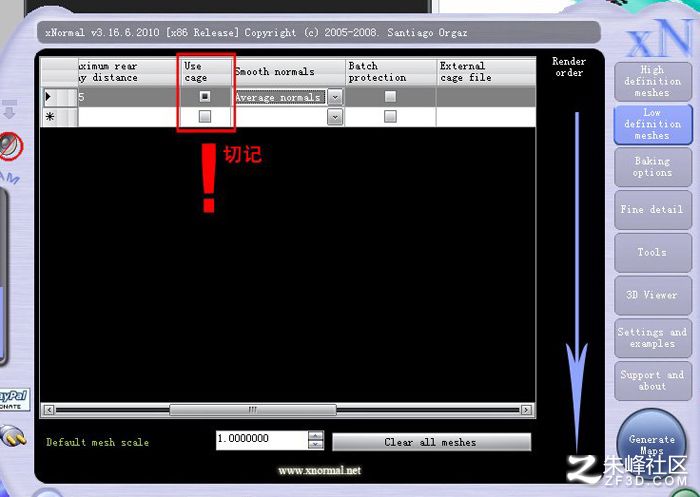The height and width of the screenshot is (497, 700).
Task: Toggle Batch protection checkbox in new row
Action: 390,117
